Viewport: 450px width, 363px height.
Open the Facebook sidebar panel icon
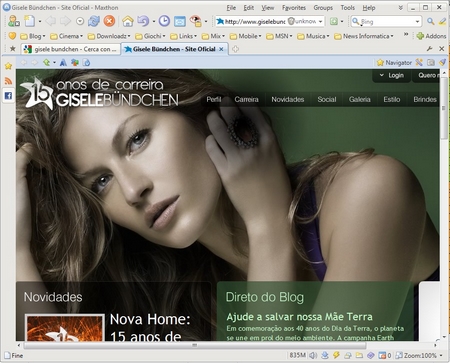point(8,96)
